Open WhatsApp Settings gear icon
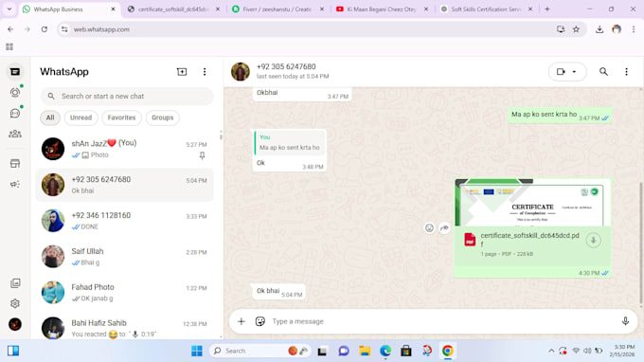Viewport: 644px width, 362px height. pyautogui.click(x=15, y=303)
